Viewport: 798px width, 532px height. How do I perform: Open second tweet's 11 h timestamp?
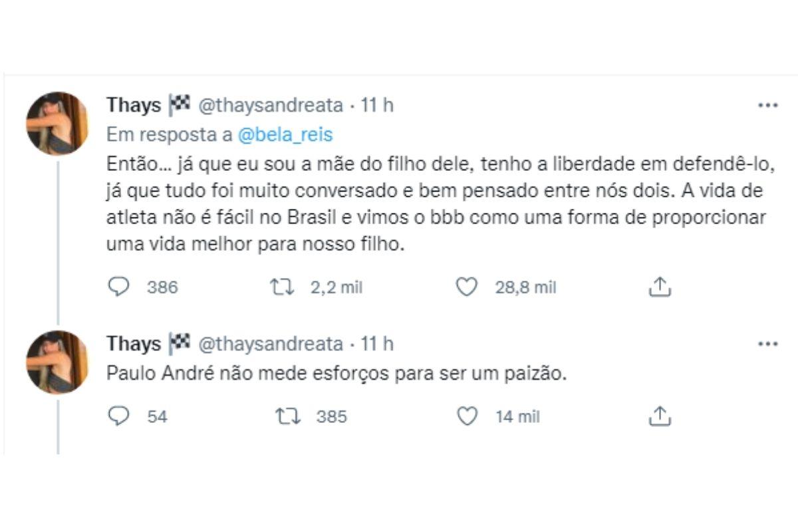click(x=377, y=344)
